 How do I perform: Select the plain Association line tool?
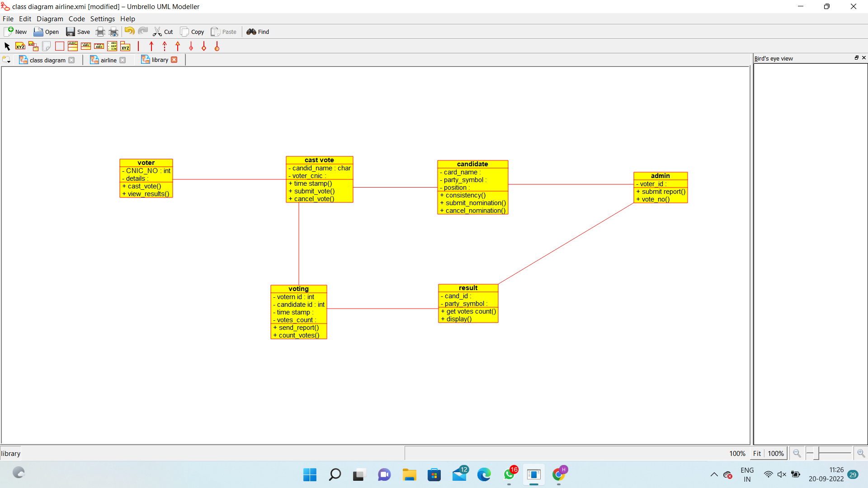point(138,46)
